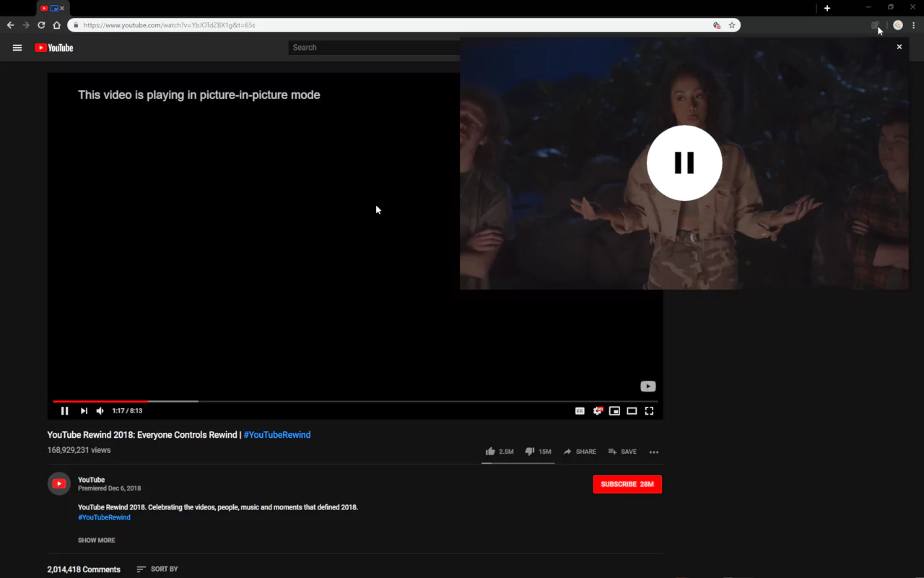This screenshot has width=924, height=578.
Task: Open the video's more actions menu
Action: 654,452
